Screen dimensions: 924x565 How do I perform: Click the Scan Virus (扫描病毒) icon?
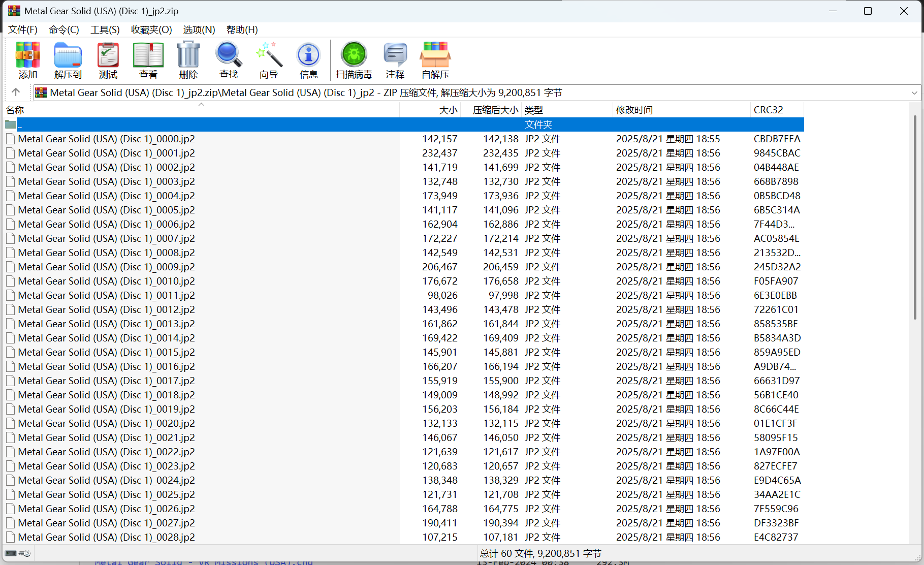(354, 56)
